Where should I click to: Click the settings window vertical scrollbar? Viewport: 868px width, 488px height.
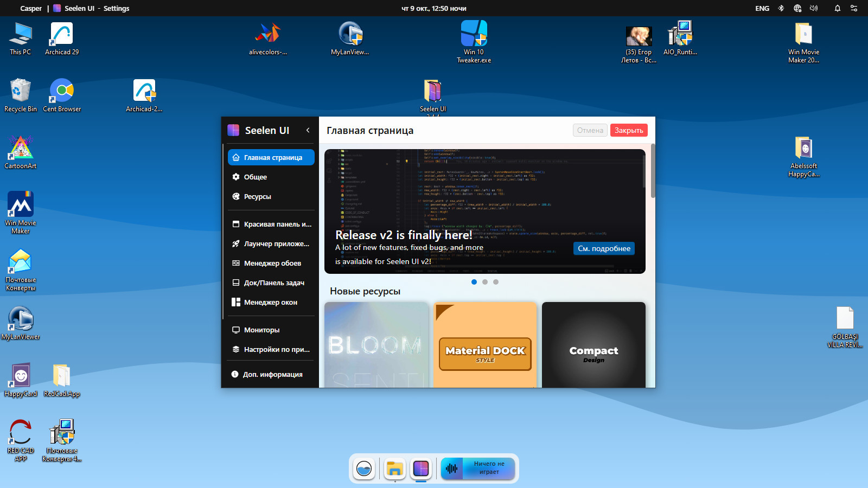point(653,171)
